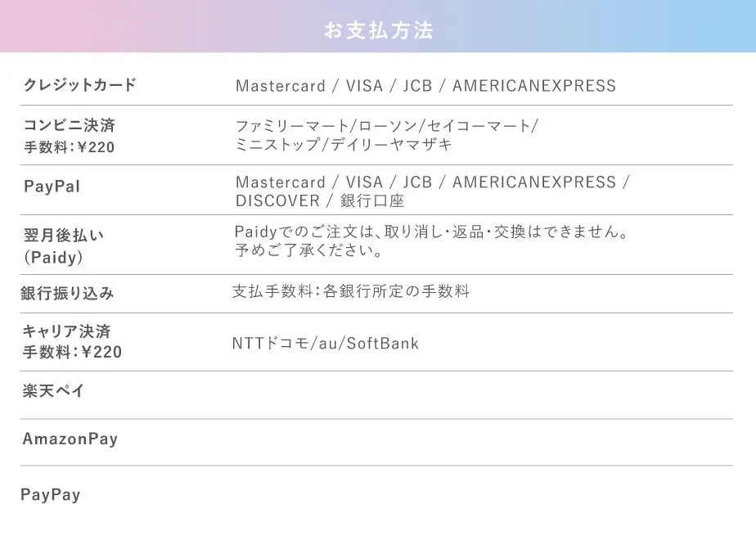Select the 楽天ペイ payment label
The height and width of the screenshot is (540, 756).
coord(53,390)
